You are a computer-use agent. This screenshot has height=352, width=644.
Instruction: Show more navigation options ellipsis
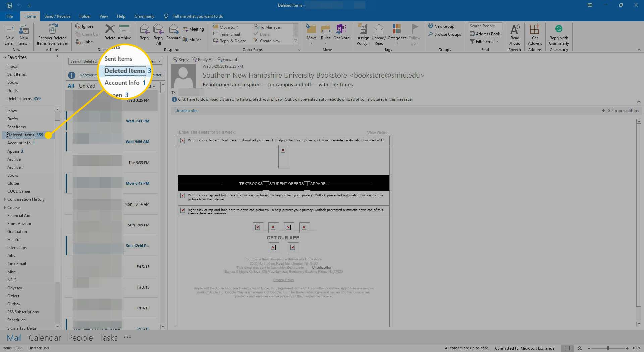pyautogui.click(x=127, y=337)
